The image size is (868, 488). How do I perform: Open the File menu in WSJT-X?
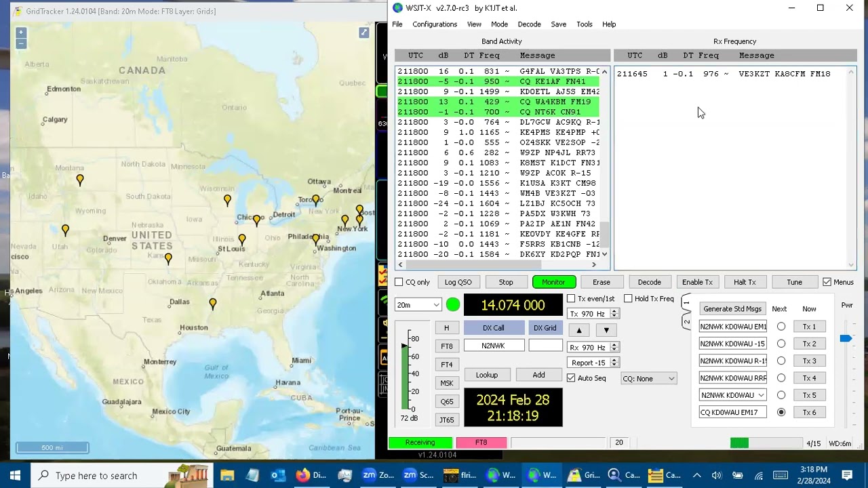tap(397, 24)
